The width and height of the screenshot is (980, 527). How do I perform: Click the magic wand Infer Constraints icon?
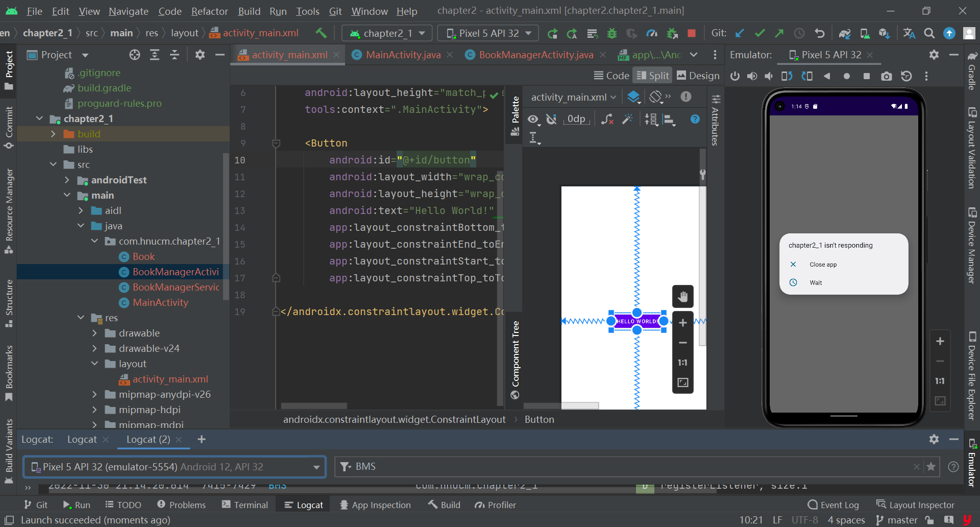click(627, 119)
